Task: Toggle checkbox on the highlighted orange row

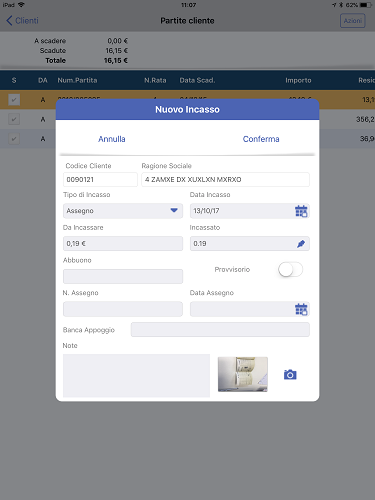Action: coord(14,100)
